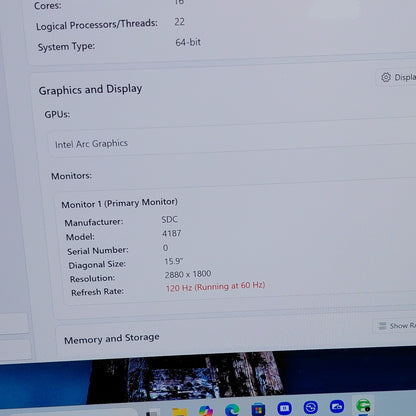Viewport: 416px width, 416px height.
Task: Click the gear icon next to Display button
Action: (386, 77)
